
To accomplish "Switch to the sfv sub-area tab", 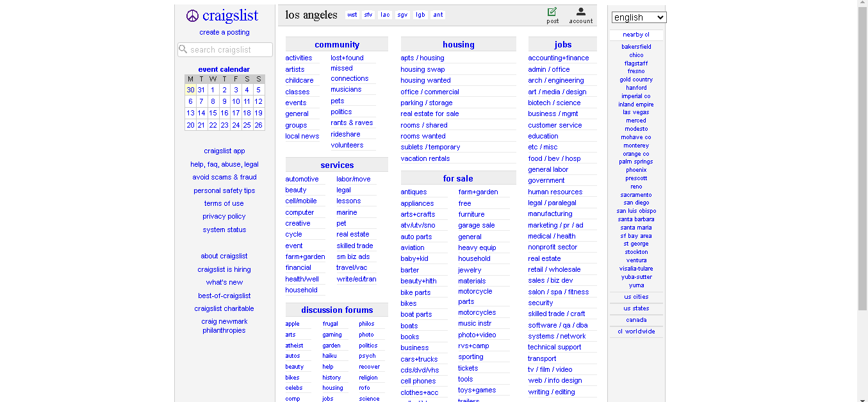I will click(x=368, y=15).
